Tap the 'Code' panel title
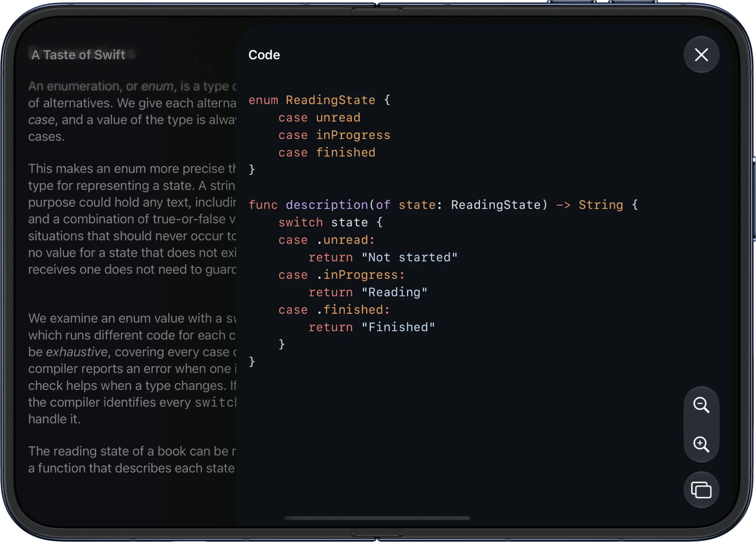756x542 pixels. click(x=264, y=55)
